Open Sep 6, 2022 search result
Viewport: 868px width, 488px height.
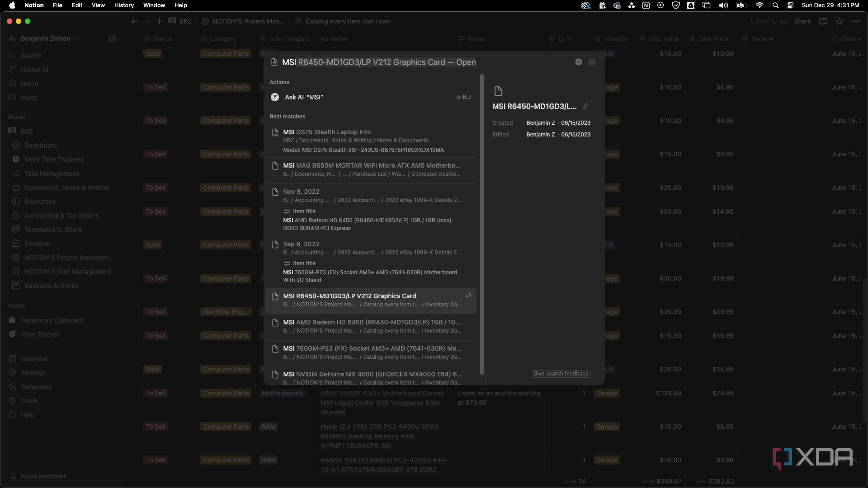[x=371, y=262]
